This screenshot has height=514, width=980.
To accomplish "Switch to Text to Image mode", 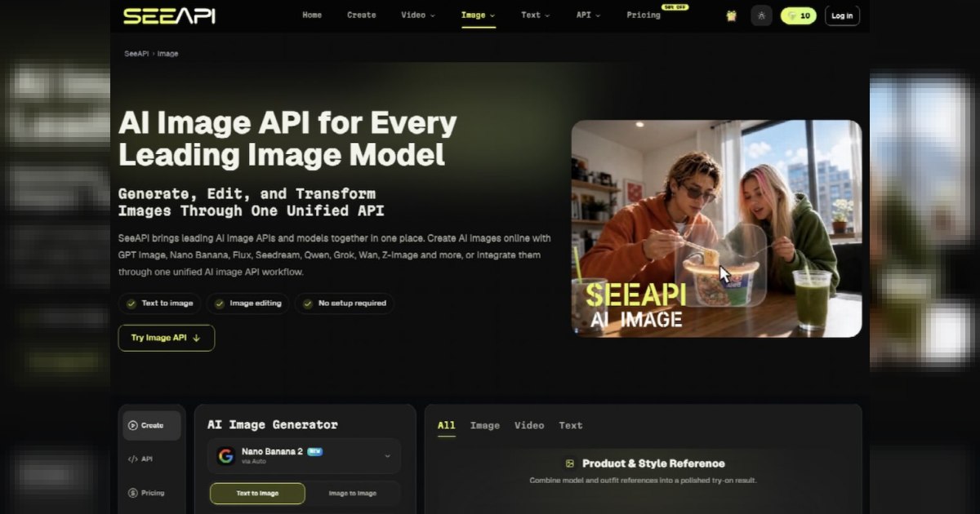I will [x=257, y=494].
